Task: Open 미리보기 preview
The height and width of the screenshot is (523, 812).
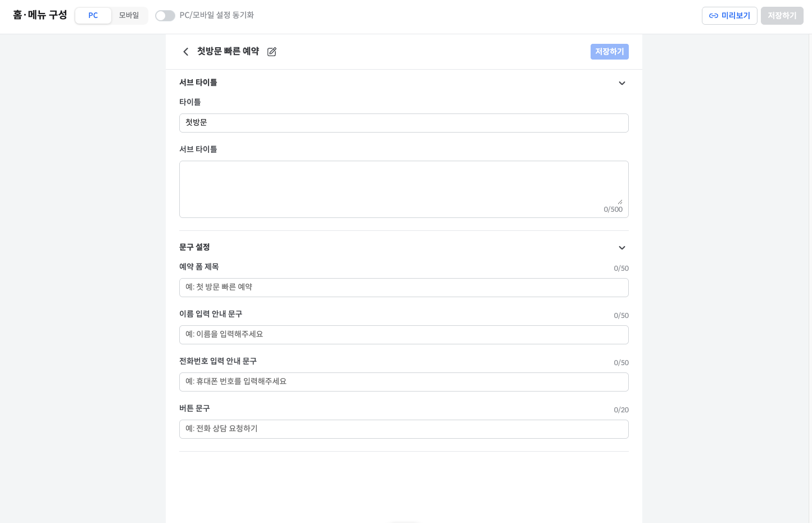Action: tap(729, 16)
